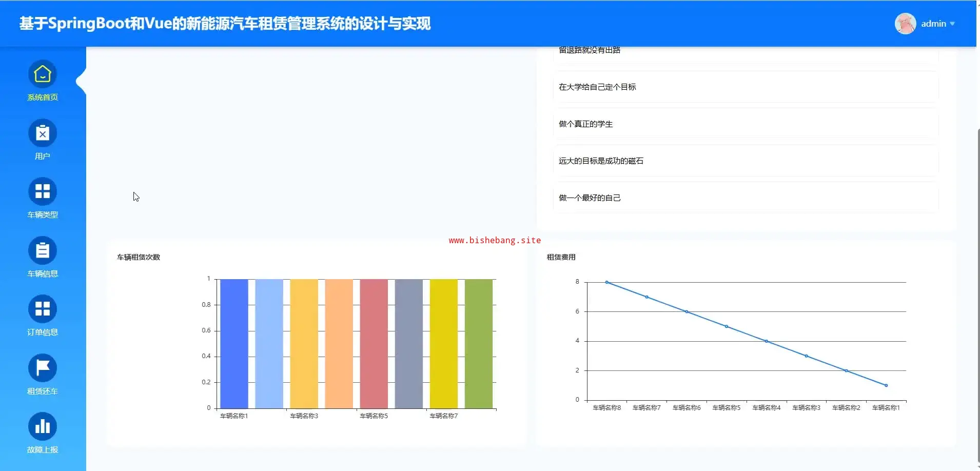Click the admin avatar picture
The width and height of the screenshot is (980, 471).
point(906,24)
